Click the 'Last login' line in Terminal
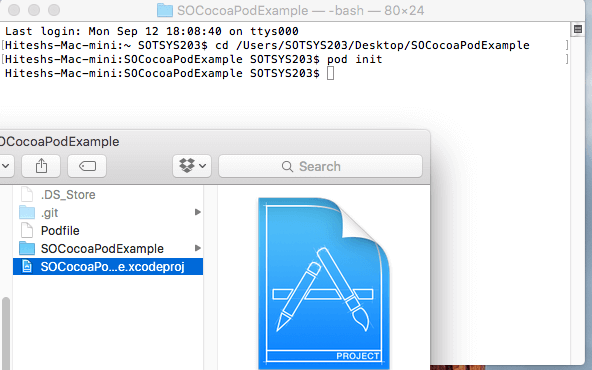The height and width of the screenshot is (370, 592). 152,31
